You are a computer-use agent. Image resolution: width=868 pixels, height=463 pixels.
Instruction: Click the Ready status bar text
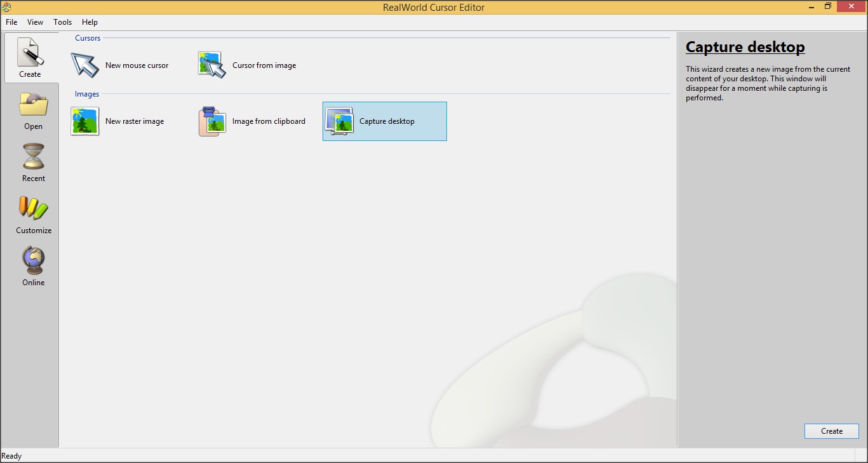11,456
